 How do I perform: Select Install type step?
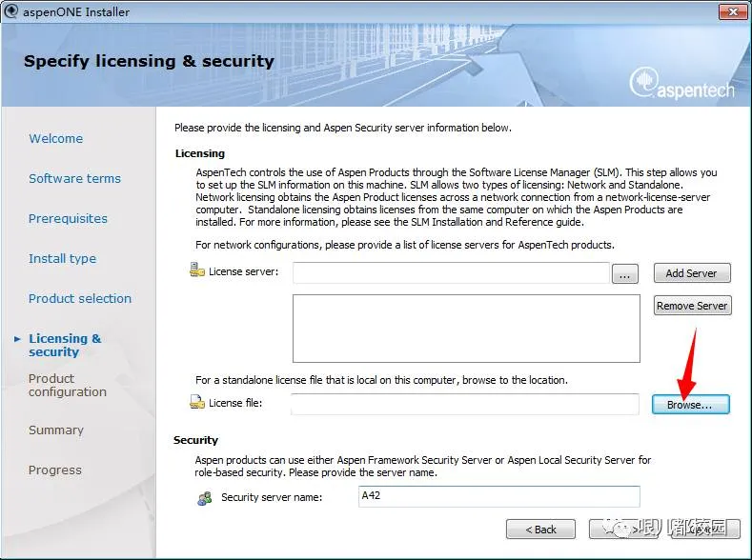[62, 259]
